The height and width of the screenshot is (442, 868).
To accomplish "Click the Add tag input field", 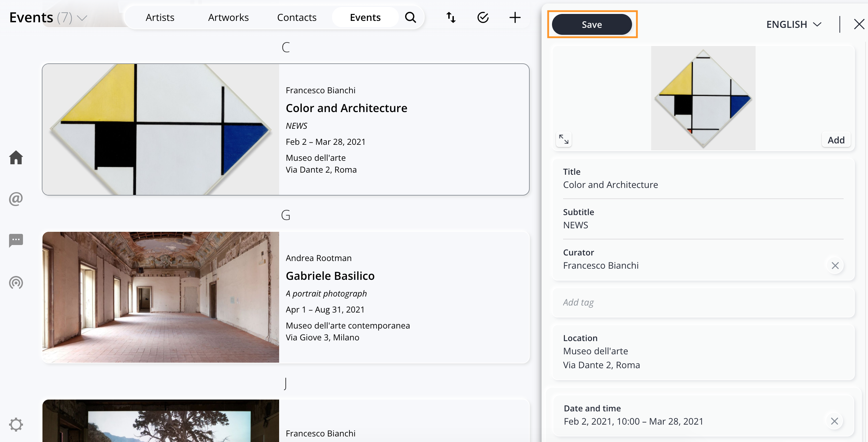I will coord(703,302).
